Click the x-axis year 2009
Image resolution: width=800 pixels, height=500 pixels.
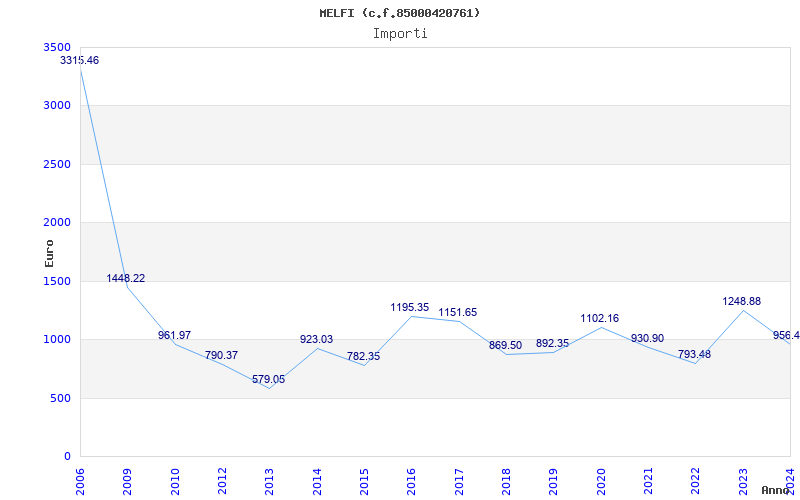(x=128, y=481)
